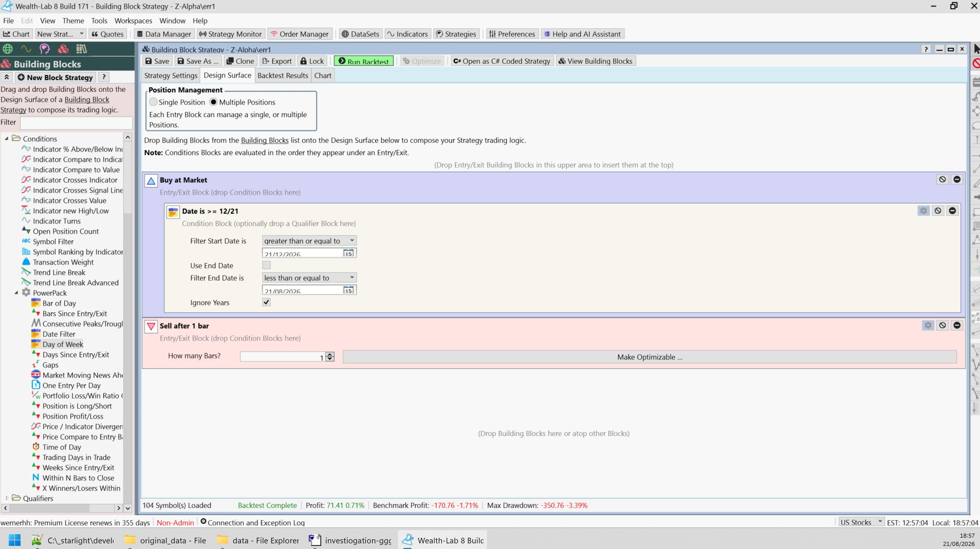Open settings gear of the Date condition block

pyautogui.click(x=923, y=211)
